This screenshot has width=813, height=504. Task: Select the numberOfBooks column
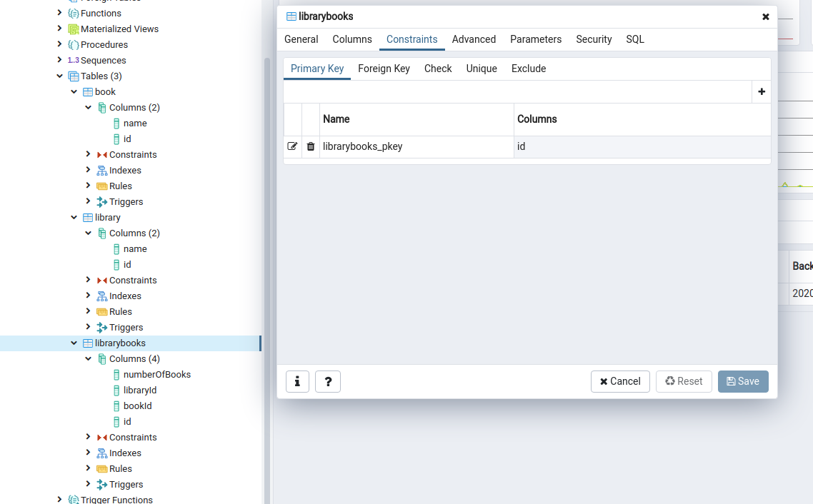coord(156,374)
